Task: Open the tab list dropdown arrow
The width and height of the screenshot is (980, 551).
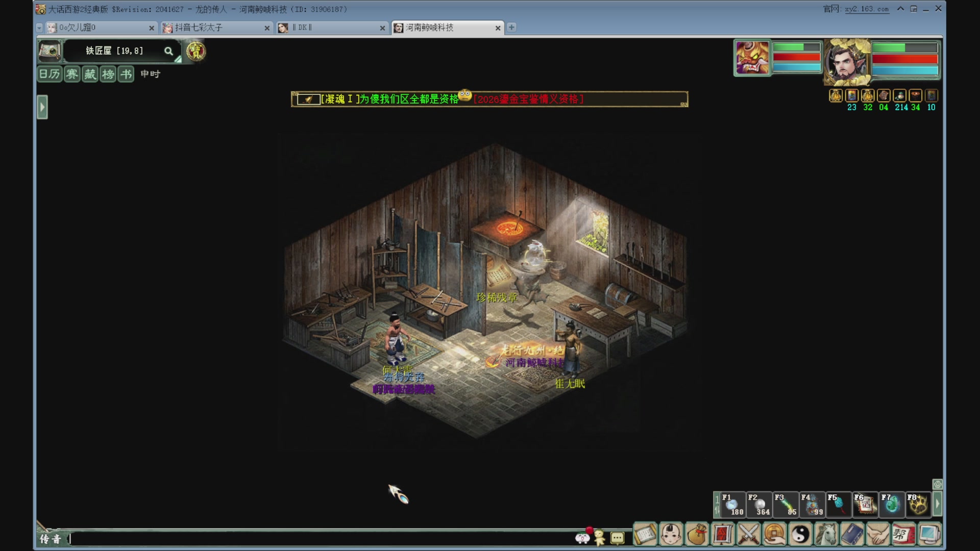Action: tap(39, 28)
